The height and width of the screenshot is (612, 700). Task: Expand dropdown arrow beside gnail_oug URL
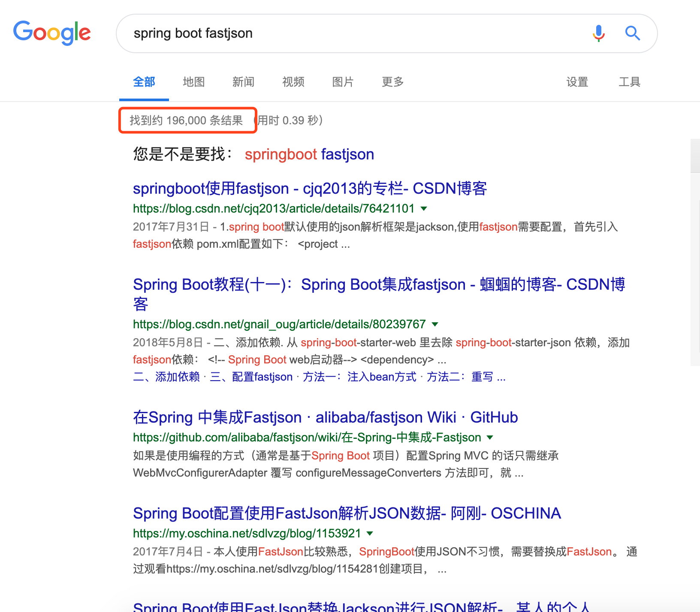click(x=435, y=324)
